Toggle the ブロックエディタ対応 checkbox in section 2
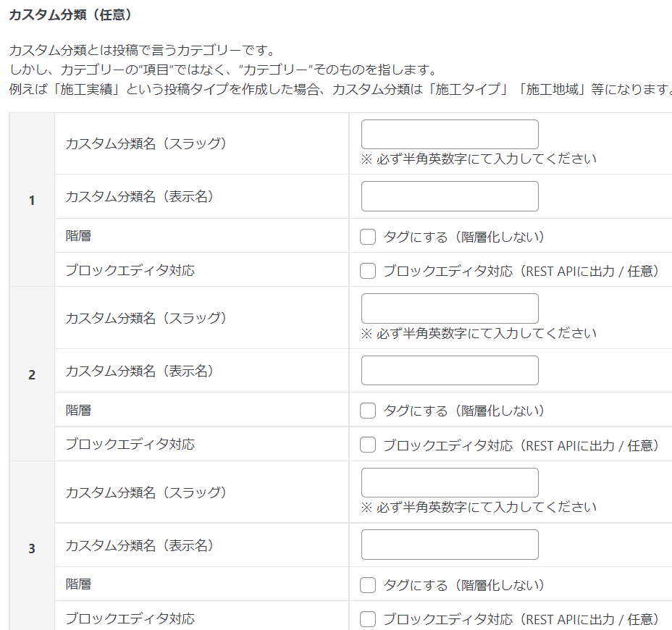This screenshot has height=630, width=672. (368, 445)
